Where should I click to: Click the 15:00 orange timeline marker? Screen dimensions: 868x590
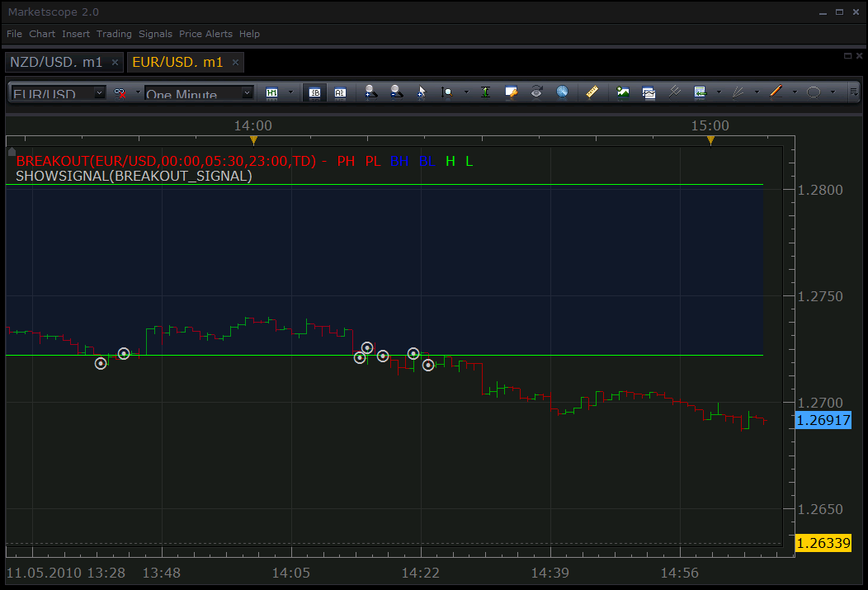[x=710, y=140]
